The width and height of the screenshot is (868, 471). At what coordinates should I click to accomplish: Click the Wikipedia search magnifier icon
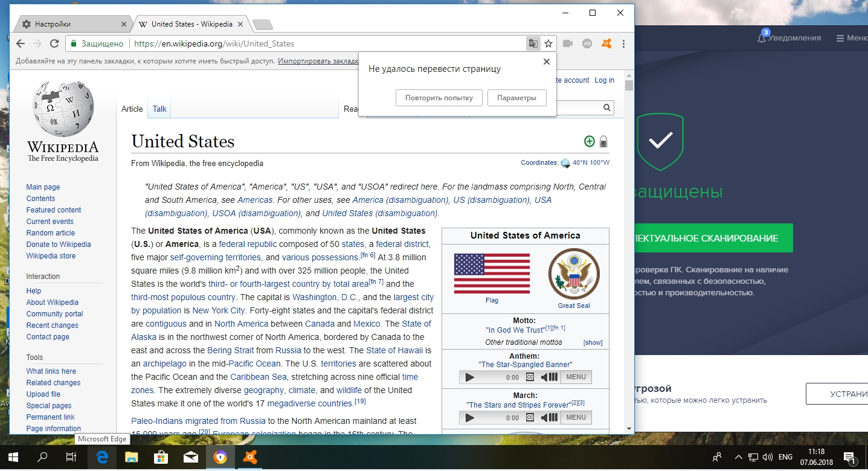[606, 107]
